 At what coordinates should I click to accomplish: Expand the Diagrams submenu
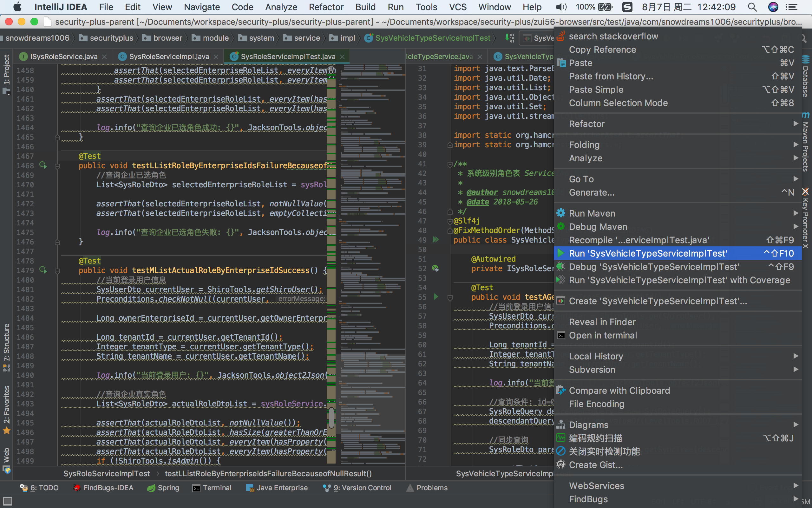[678, 425]
